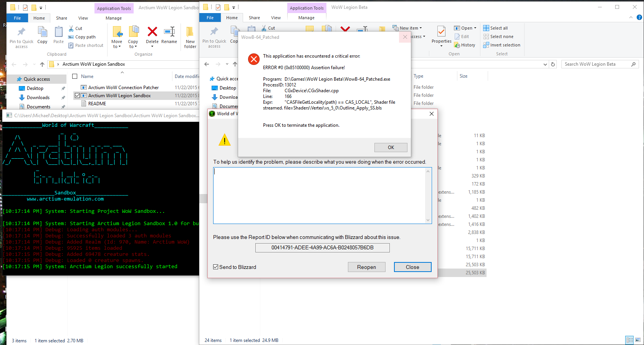Image resolution: width=644 pixels, height=345 pixels.
Task: Sort by Type column in Legion Beta window
Action: 419,76
